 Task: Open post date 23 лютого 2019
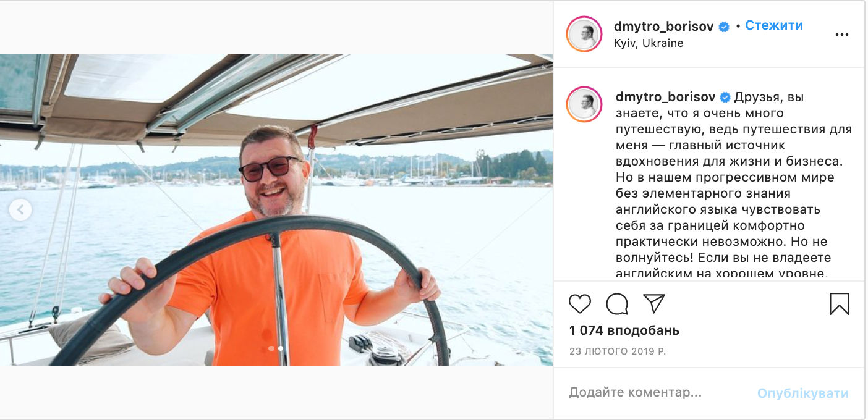click(x=618, y=351)
